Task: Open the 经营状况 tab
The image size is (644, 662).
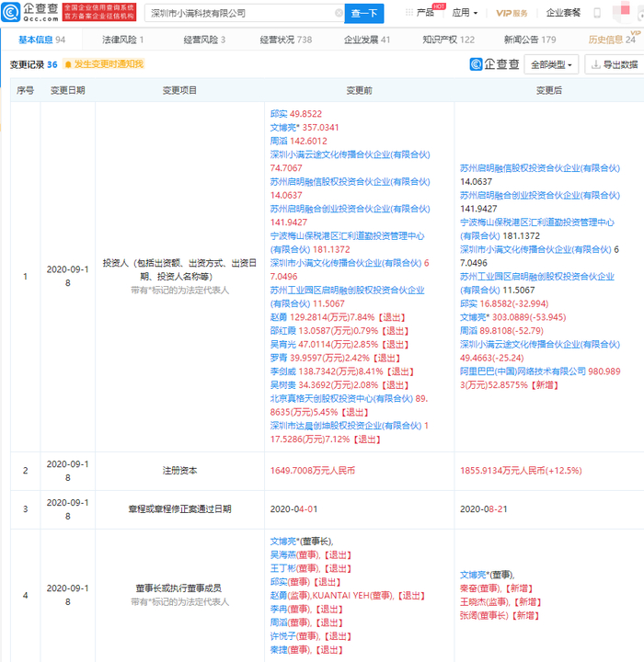Action: click(285, 40)
